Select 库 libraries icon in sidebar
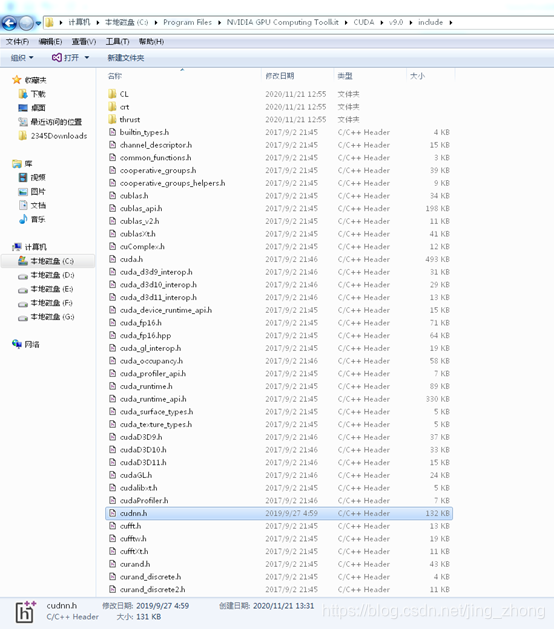The height and width of the screenshot is (629, 554). point(16,164)
